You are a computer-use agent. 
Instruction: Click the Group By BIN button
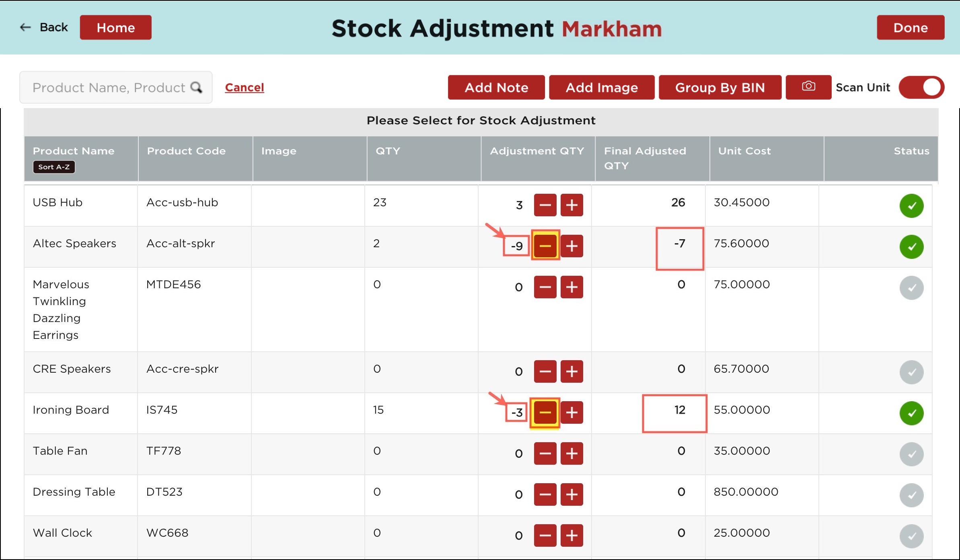click(719, 87)
